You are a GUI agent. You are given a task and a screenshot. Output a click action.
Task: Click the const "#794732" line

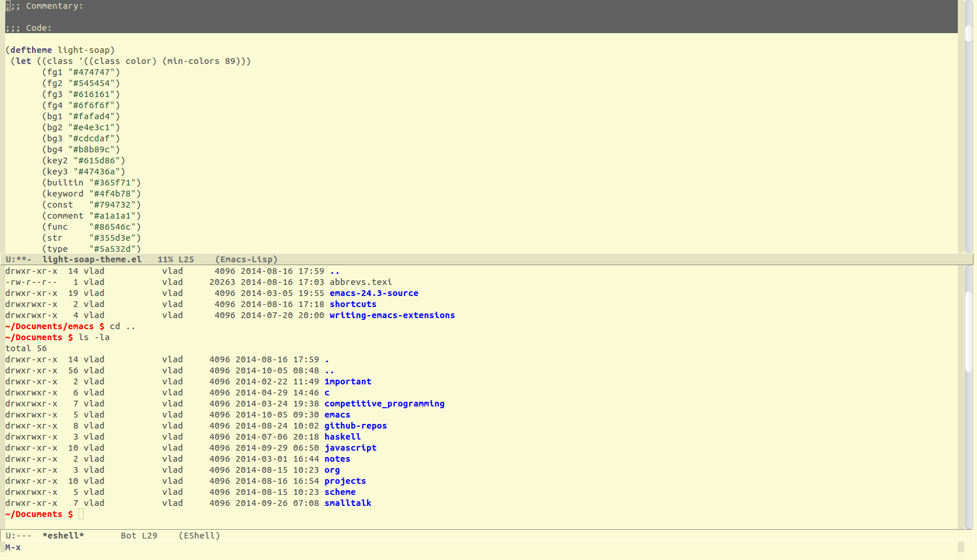click(x=91, y=205)
